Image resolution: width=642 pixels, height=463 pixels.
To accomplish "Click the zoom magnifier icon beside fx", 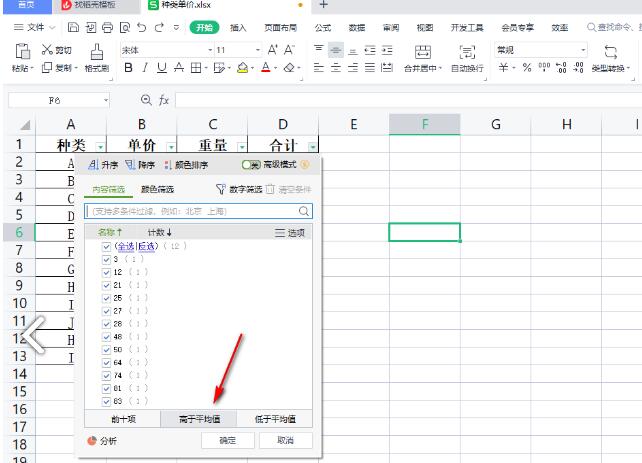I will 146,100.
